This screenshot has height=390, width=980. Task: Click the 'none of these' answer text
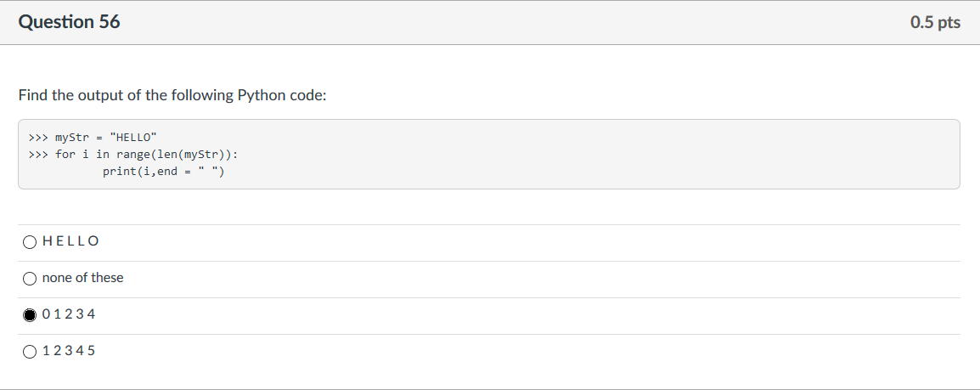[x=82, y=278]
